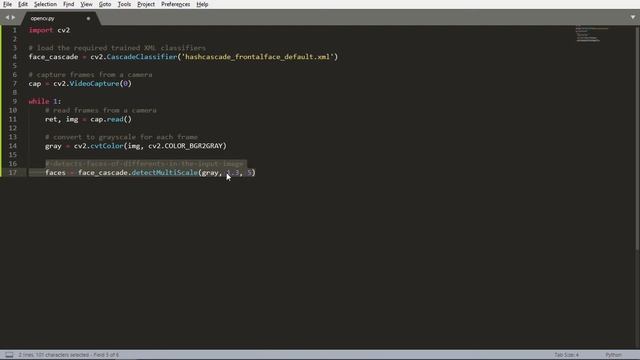The height and width of the screenshot is (360, 640).
Task: Open the Python syntax selector
Action: 613,355
